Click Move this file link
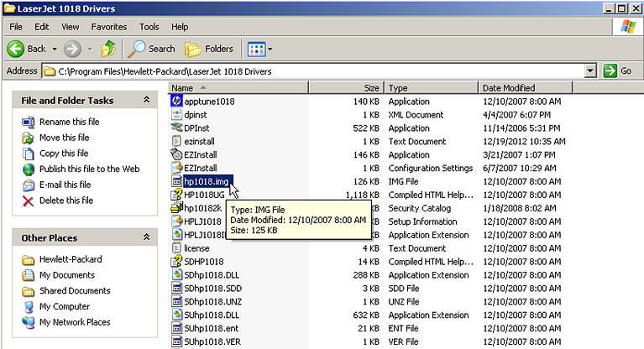644x349 pixels. tap(64, 137)
